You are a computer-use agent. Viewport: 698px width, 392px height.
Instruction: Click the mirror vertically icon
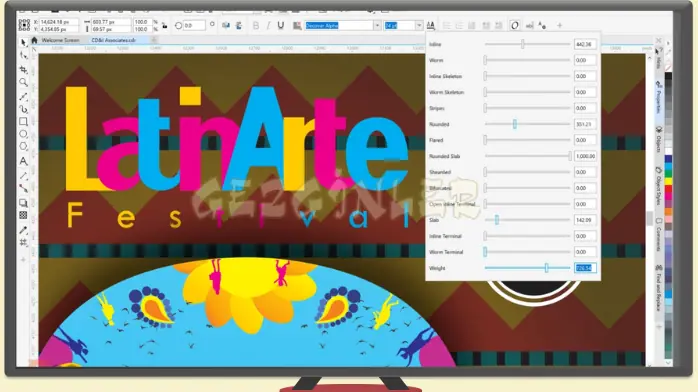pyautogui.click(x=239, y=25)
